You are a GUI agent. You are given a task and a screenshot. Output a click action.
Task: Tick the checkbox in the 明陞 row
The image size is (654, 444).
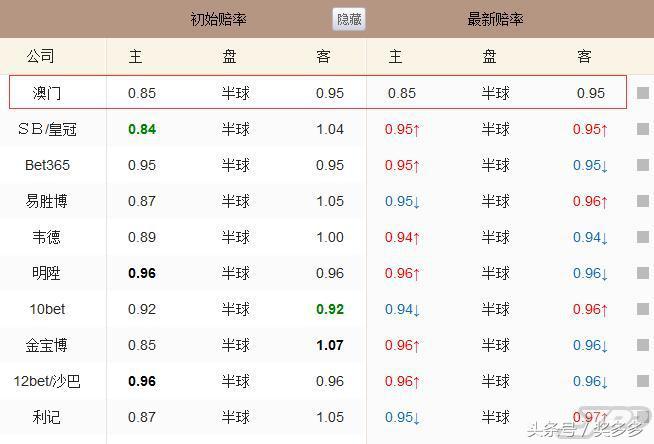click(643, 273)
